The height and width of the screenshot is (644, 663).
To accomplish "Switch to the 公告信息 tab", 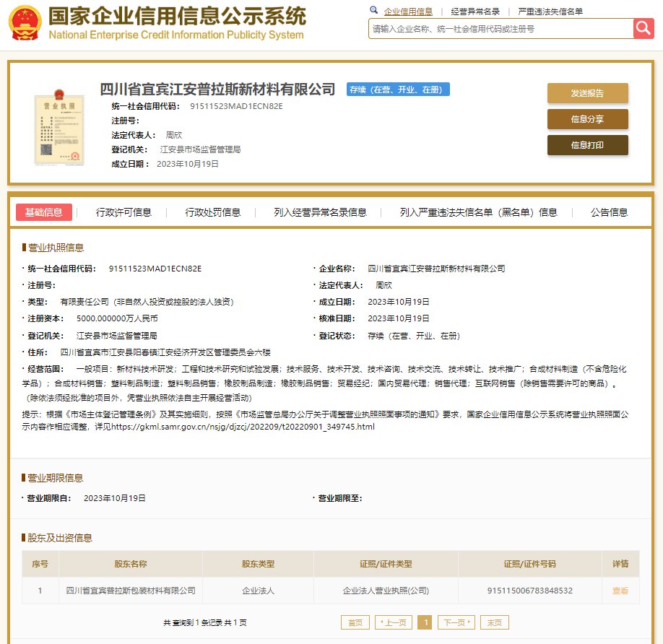I will 609,212.
